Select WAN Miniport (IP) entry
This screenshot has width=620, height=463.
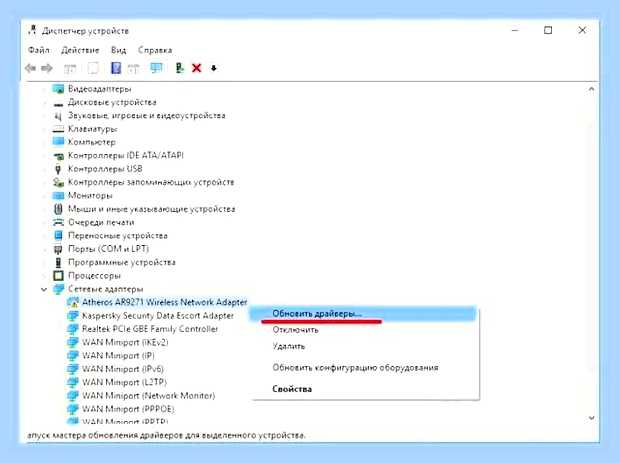click(x=118, y=355)
